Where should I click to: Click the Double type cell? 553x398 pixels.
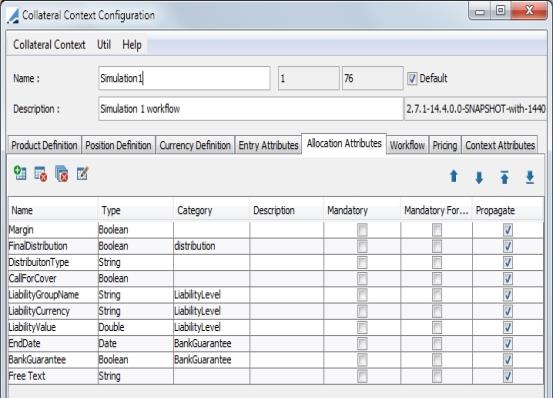click(x=136, y=327)
